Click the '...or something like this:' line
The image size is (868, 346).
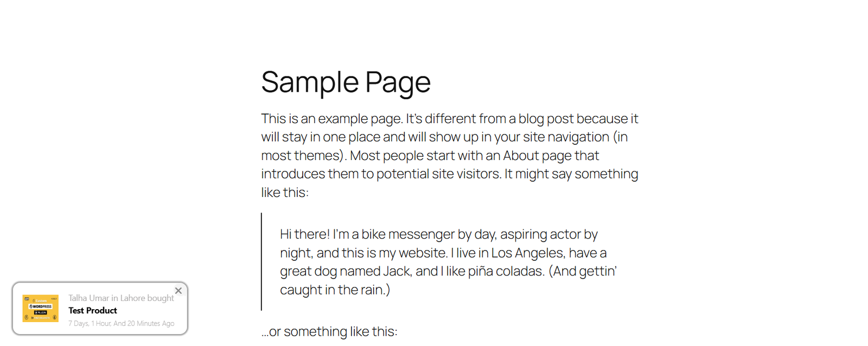coord(329,331)
